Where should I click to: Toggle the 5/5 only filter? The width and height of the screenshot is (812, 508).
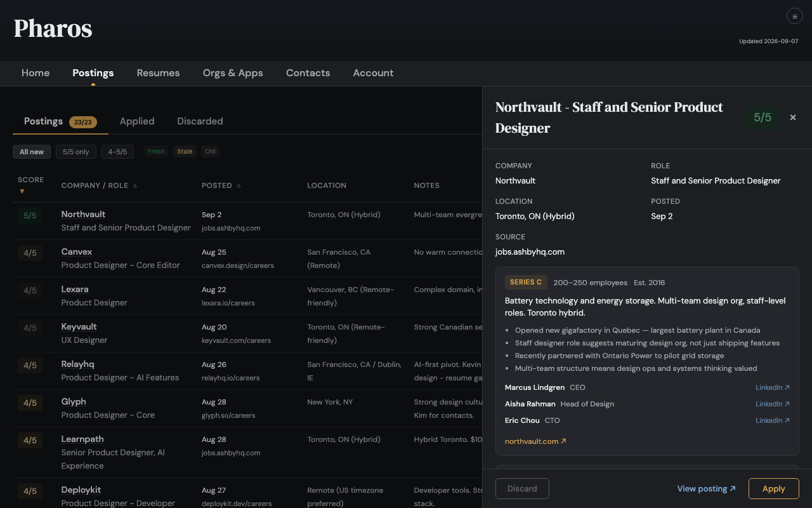pyautogui.click(x=76, y=152)
